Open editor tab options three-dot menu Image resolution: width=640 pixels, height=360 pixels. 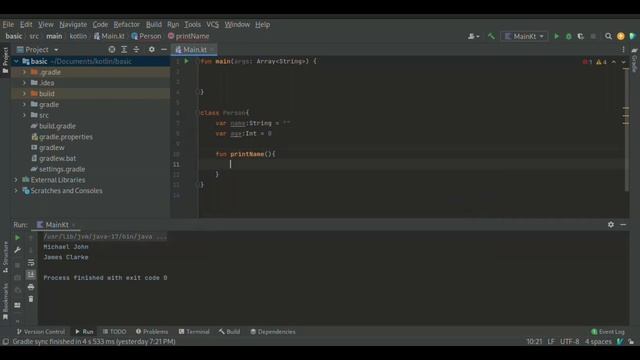tap(623, 49)
